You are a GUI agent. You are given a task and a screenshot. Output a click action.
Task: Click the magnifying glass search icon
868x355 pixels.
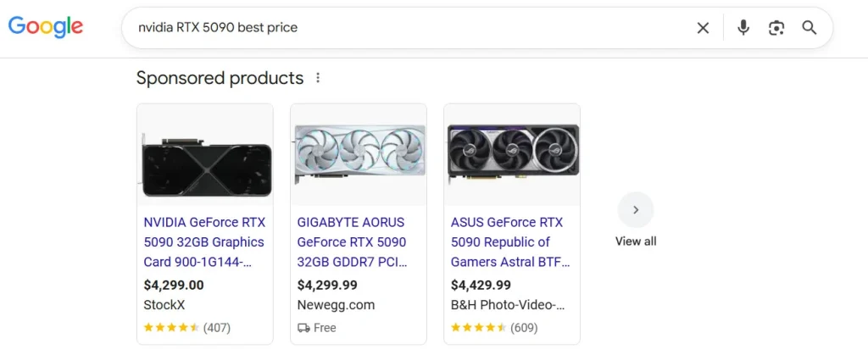(810, 28)
